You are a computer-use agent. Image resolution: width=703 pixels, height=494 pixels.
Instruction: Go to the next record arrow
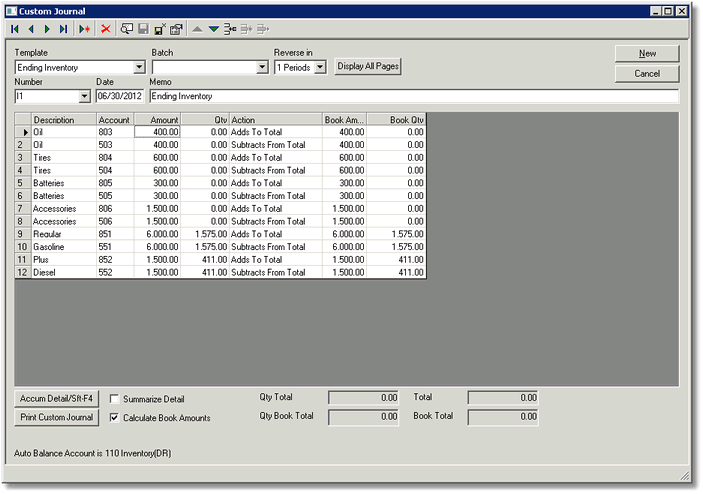coord(47,29)
